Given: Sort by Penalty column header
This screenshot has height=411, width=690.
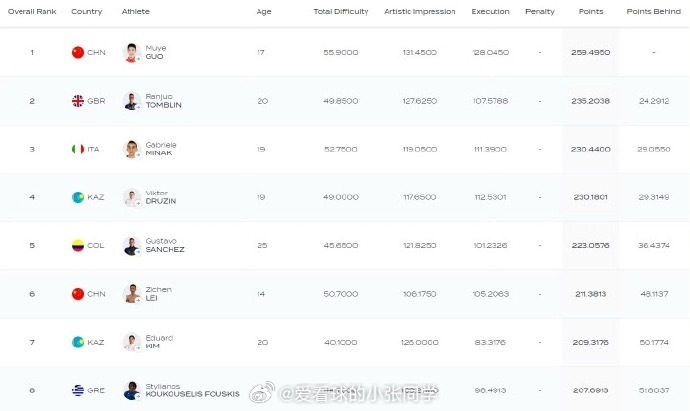Looking at the screenshot, I should tap(540, 11).
